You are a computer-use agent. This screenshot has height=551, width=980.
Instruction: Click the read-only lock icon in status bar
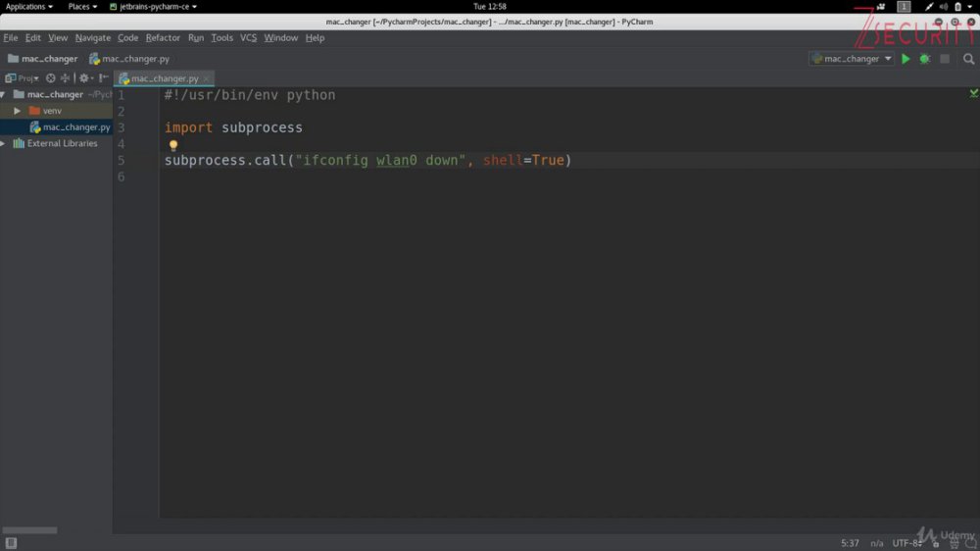pos(936,543)
